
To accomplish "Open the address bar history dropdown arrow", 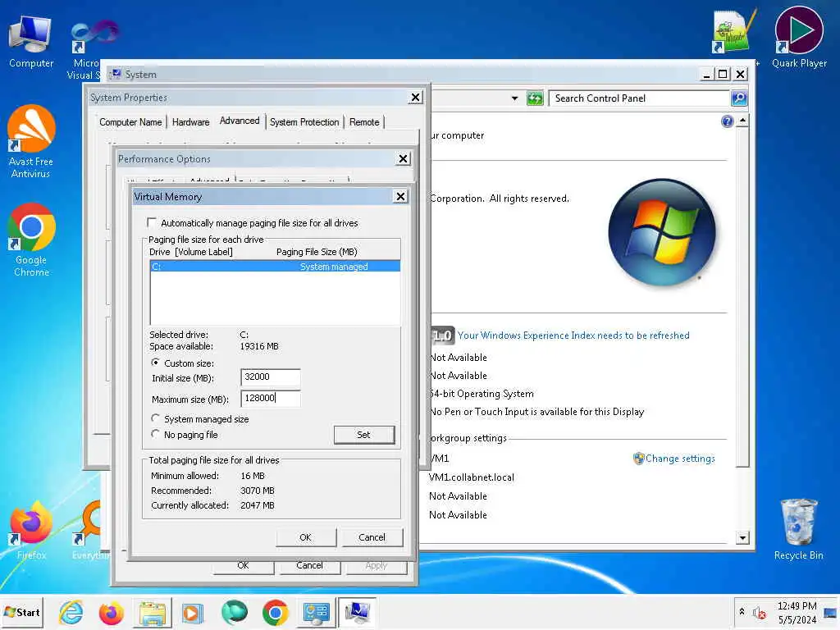I will click(515, 98).
